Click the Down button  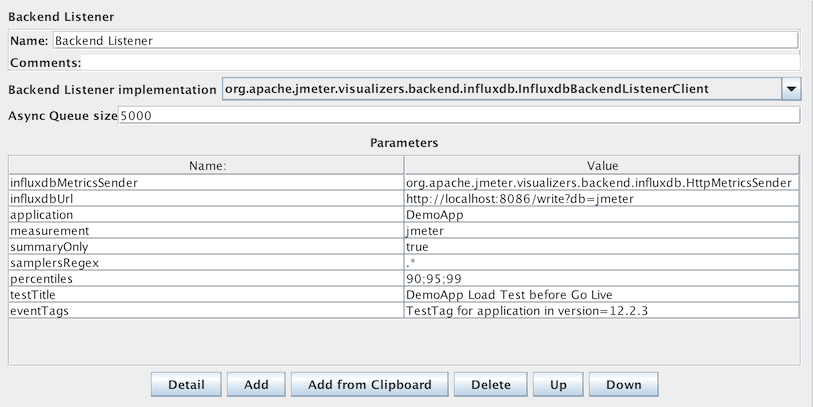623,385
